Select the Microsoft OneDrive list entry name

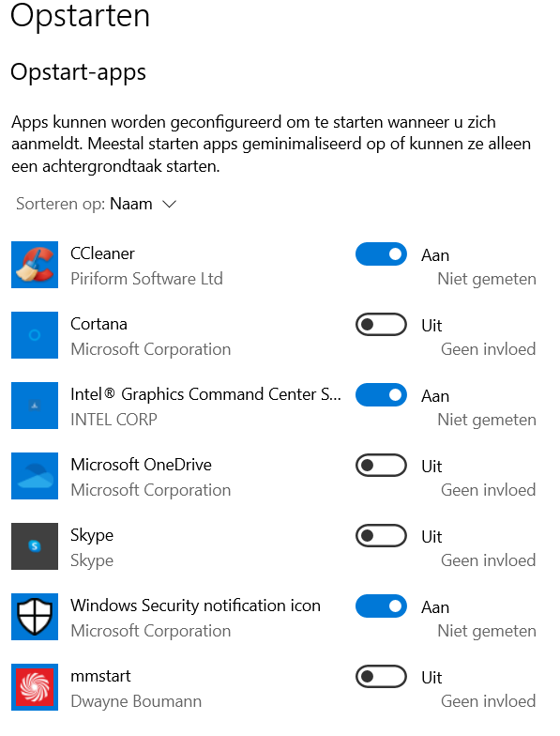141,466
